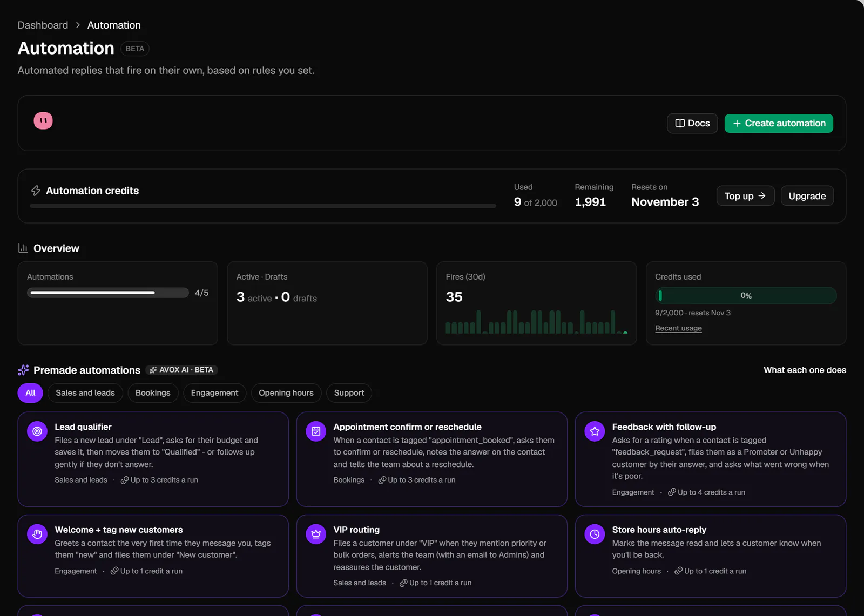Click the lightning bolt Automation credits icon

36,191
